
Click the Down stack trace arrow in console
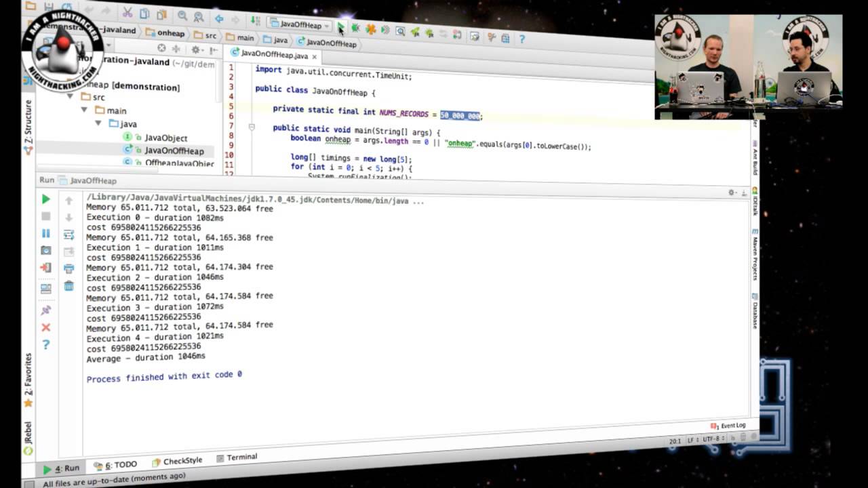[x=68, y=218]
